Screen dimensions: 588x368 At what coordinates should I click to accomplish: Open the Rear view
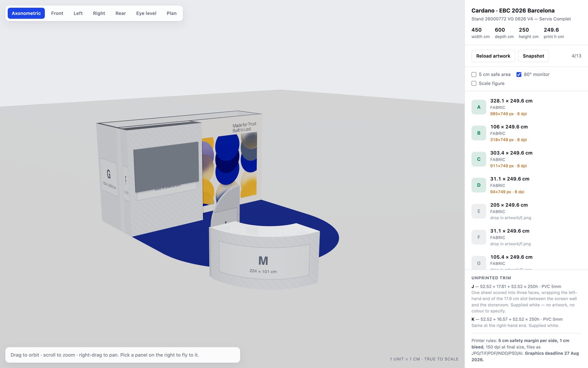point(121,13)
